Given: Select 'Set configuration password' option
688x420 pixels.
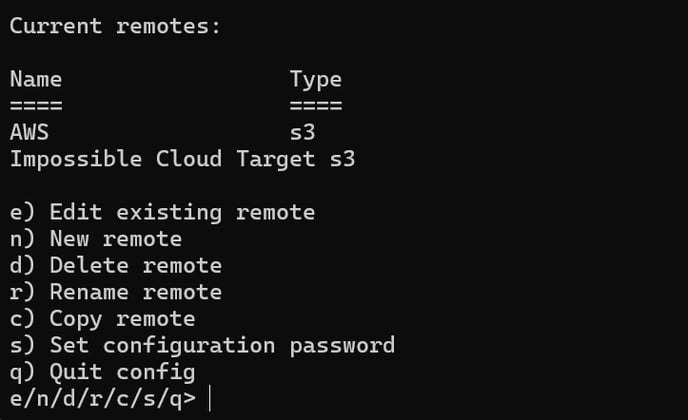Looking at the screenshot, I should 202,346.
